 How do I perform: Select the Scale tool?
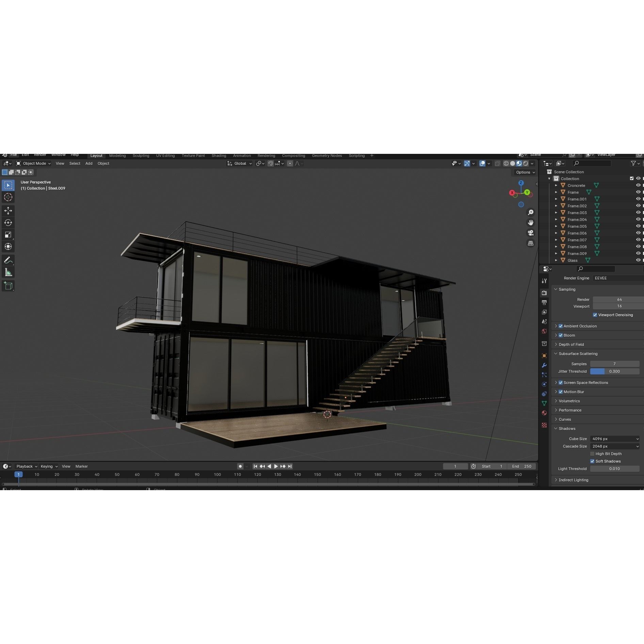8,235
